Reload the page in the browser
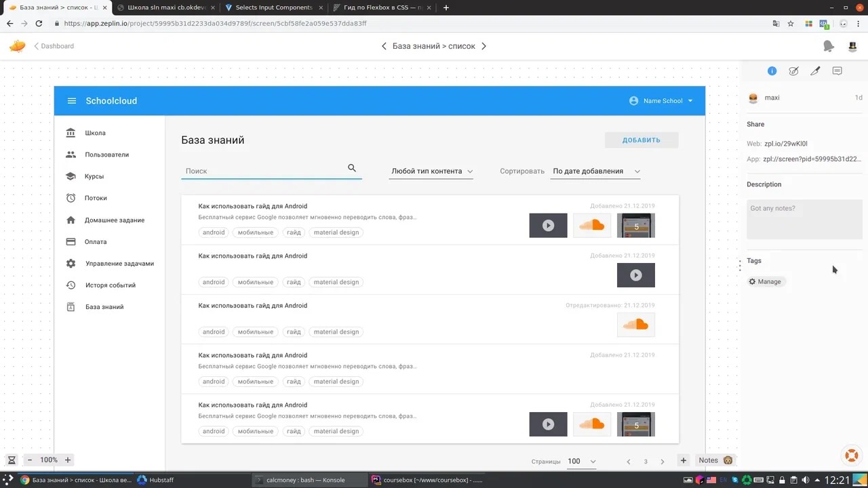 tap(39, 23)
